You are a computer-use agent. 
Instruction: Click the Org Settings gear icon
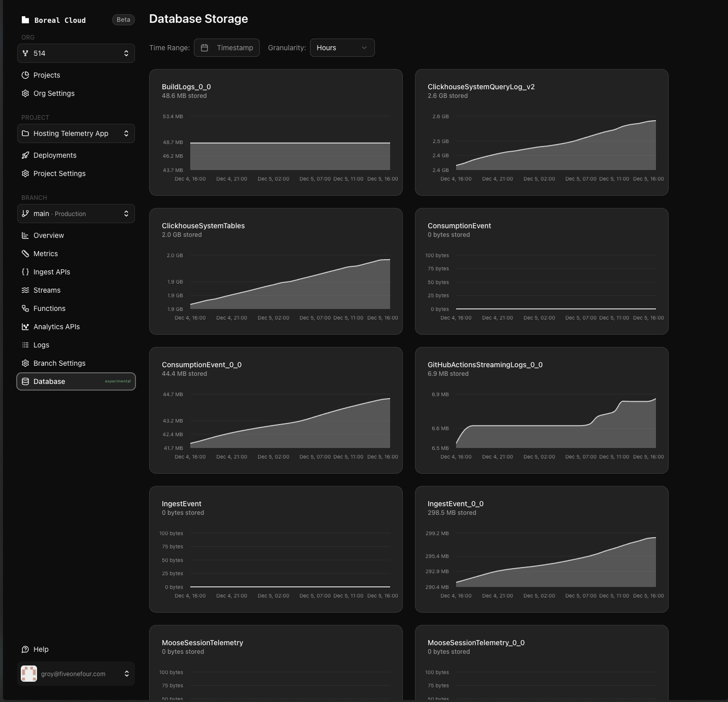tap(25, 93)
